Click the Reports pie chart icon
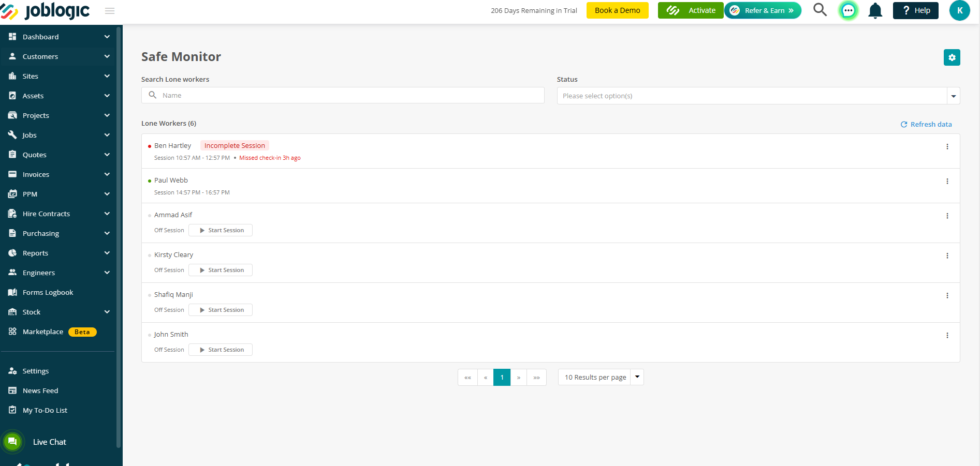Image resolution: width=980 pixels, height=466 pixels. [x=12, y=253]
